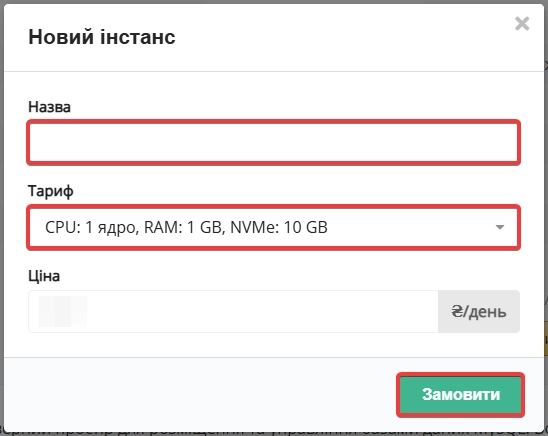
Task: Focus the Назва text input field
Action: click(273, 143)
